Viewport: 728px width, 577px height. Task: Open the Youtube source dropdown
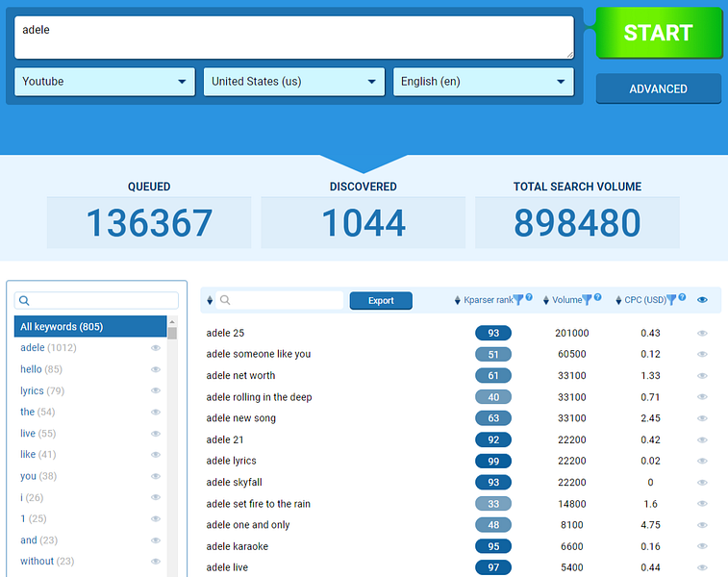click(x=105, y=82)
